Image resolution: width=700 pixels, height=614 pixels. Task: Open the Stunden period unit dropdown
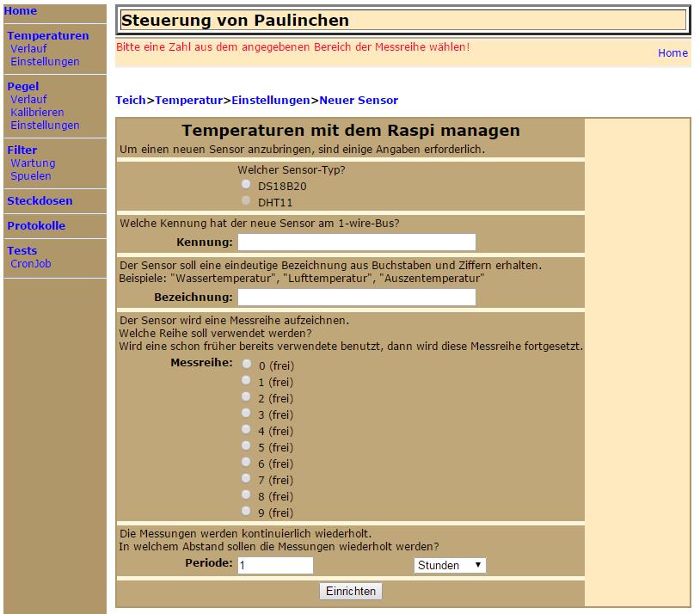pyautogui.click(x=450, y=565)
